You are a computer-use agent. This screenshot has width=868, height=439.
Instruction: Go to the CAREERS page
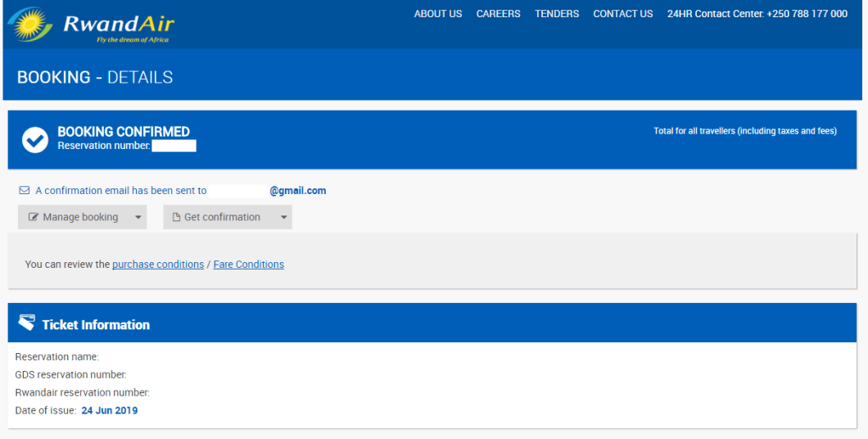coord(498,14)
